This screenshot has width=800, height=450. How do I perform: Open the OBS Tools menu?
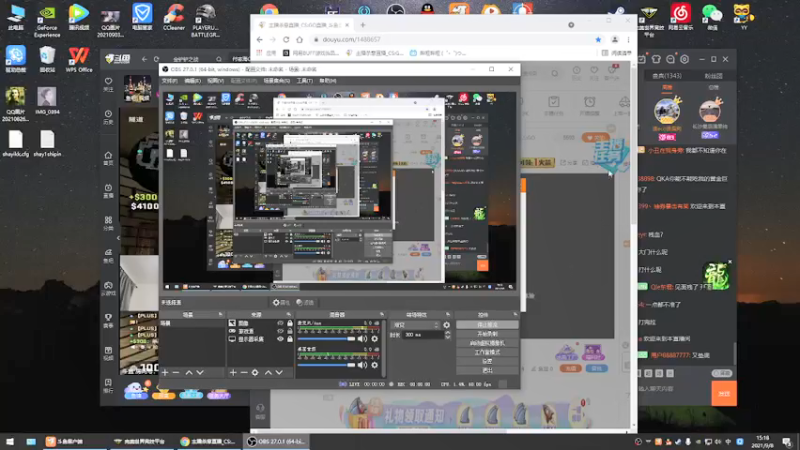305,81
